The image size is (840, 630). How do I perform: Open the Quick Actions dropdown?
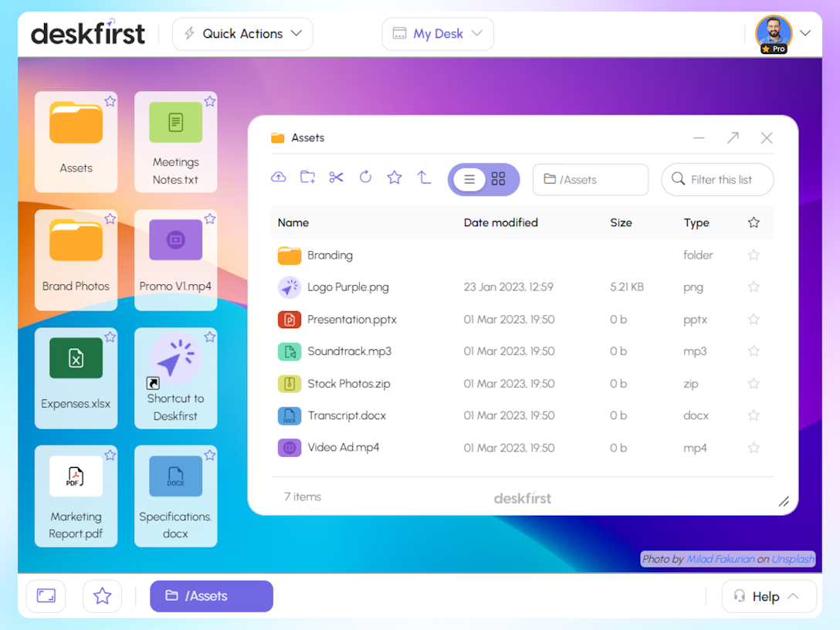[x=242, y=34]
